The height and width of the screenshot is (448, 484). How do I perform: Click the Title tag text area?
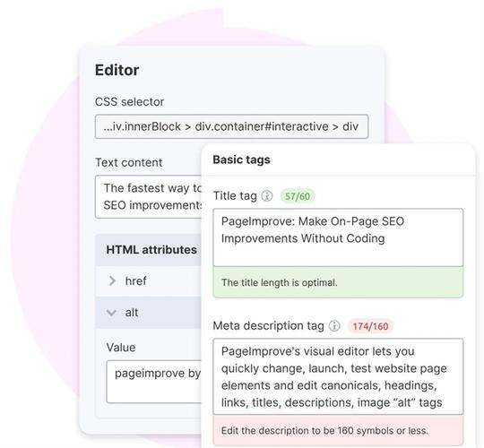[338, 237]
